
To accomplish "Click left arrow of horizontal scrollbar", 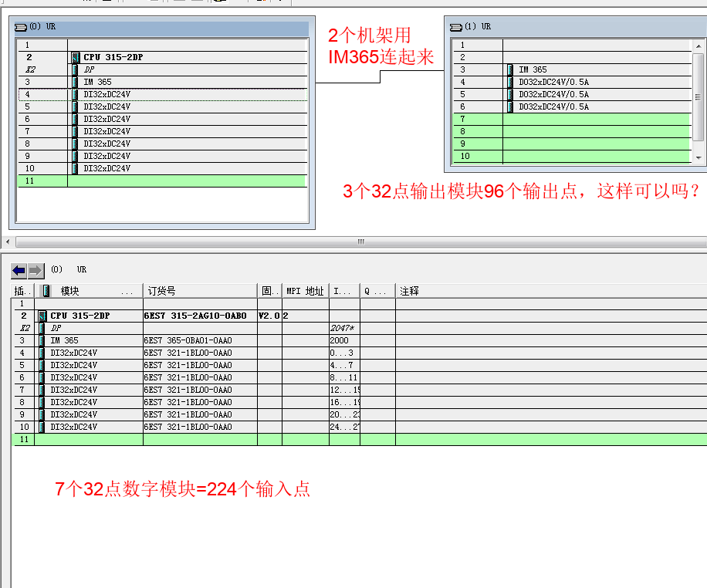I will tap(8, 242).
